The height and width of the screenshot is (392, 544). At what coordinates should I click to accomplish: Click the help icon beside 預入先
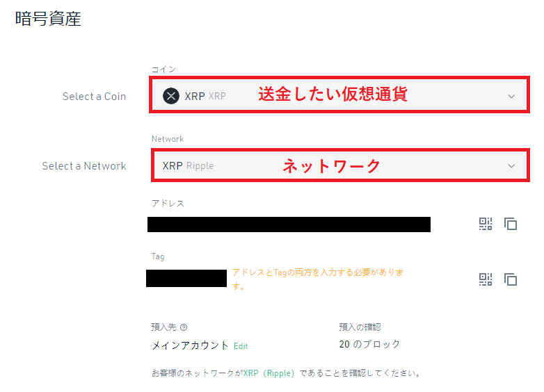184,327
